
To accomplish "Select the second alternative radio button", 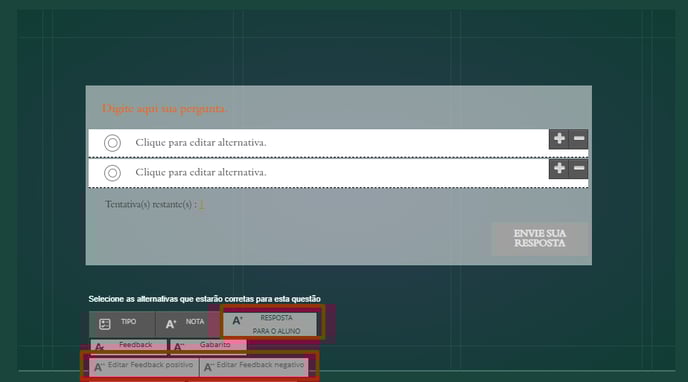I will (112, 173).
